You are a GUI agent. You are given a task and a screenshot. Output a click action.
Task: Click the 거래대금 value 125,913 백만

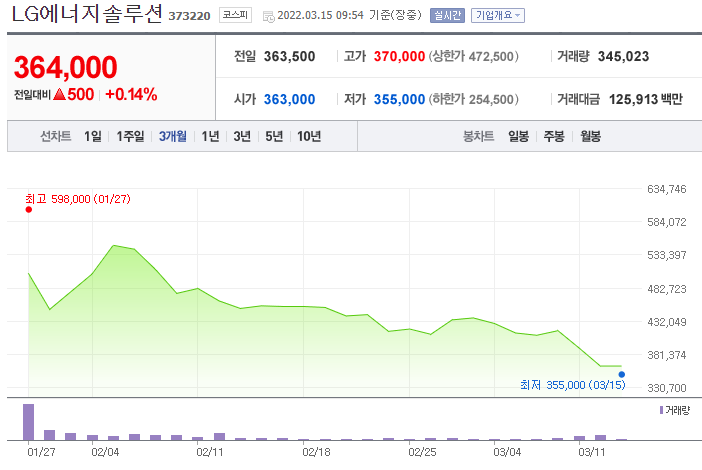click(645, 99)
